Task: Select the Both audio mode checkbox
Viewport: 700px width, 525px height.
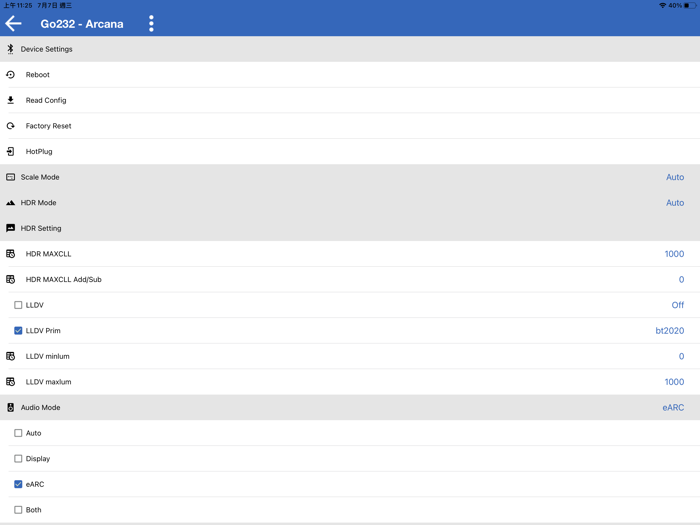Action: [18, 510]
